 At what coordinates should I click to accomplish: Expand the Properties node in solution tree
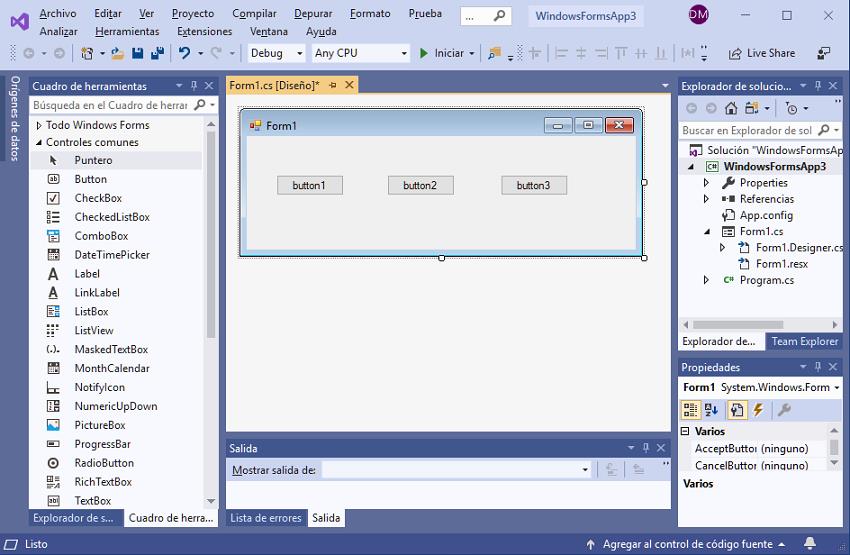click(x=706, y=183)
